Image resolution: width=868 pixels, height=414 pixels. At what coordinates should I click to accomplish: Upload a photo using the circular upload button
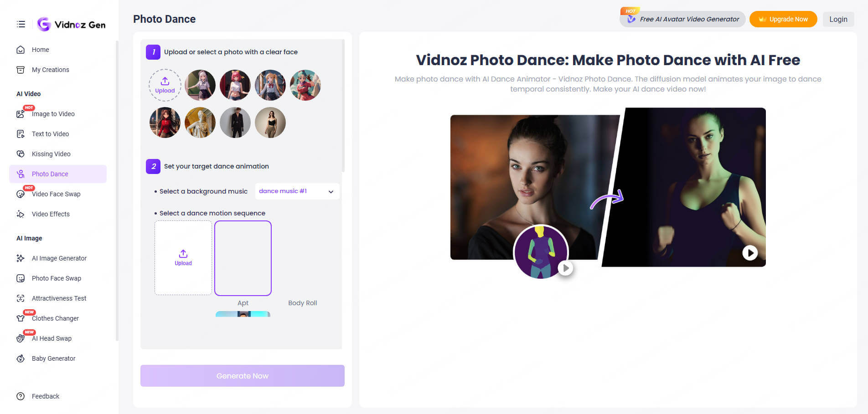tap(165, 85)
